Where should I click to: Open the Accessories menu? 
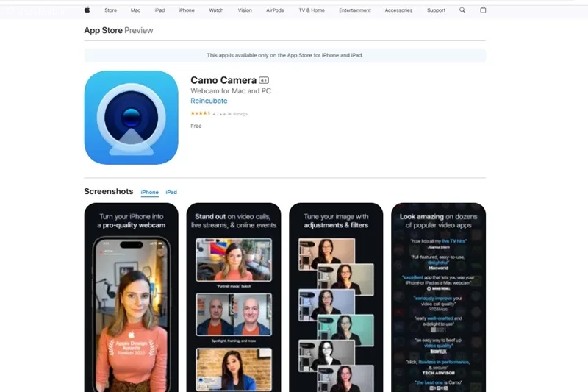pyautogui.click(x=398, y=10)
